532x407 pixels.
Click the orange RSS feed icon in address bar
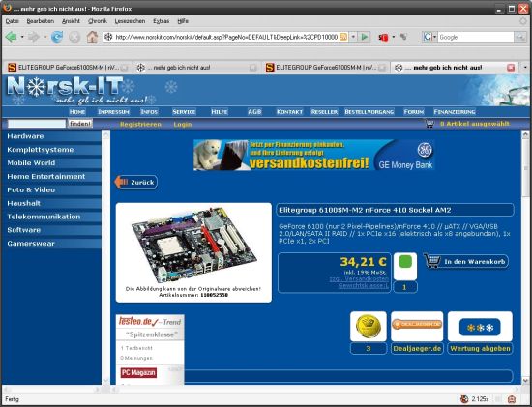[x=343, y=37]
